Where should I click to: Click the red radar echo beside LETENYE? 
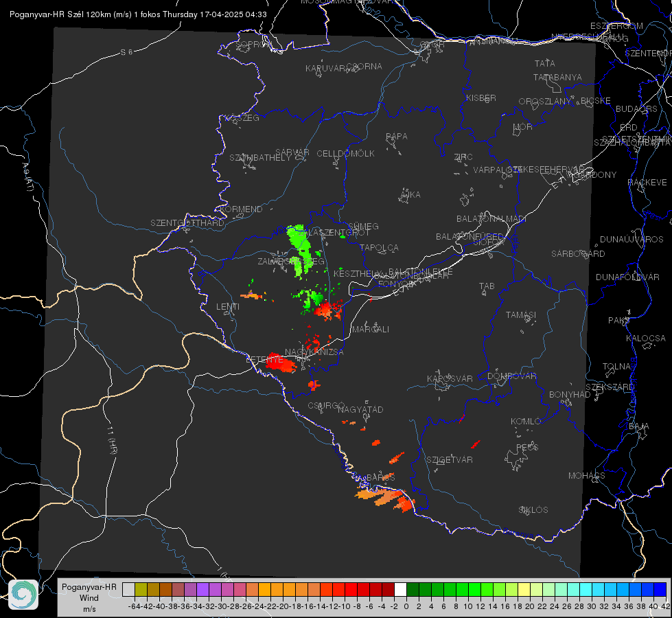point(281,363)
